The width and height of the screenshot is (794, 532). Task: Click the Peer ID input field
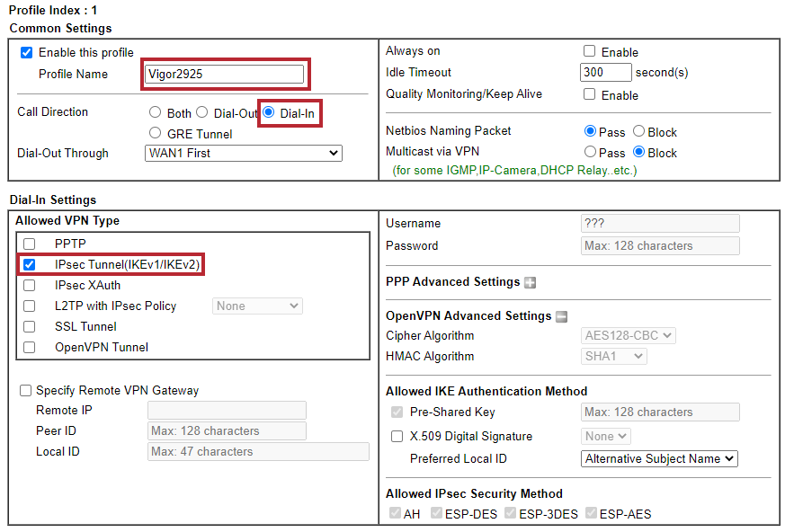click(227, 430)
